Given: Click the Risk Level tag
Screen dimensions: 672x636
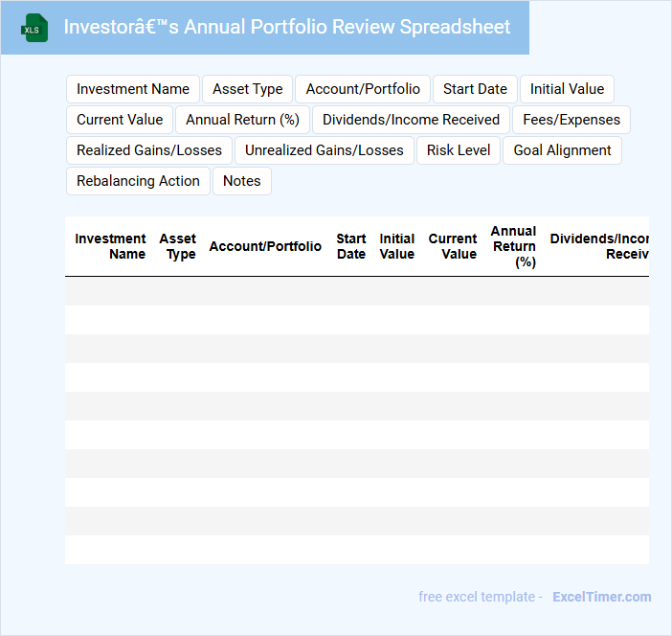Looking at the screenshot, I should click(458, 150).
